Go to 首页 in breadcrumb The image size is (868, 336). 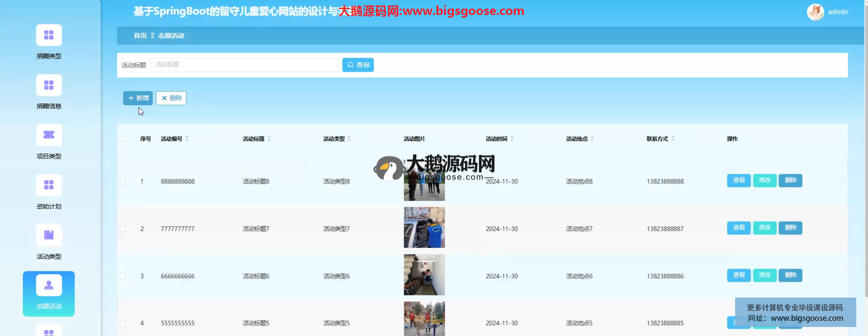click(x=140, y=35)
